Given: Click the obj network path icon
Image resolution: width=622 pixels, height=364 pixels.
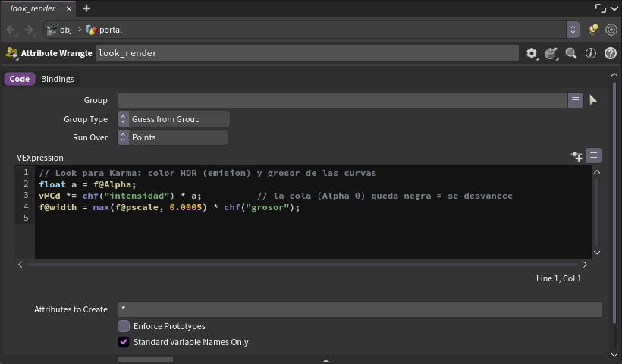Looking at the screenshot, I should click(52, 30).
